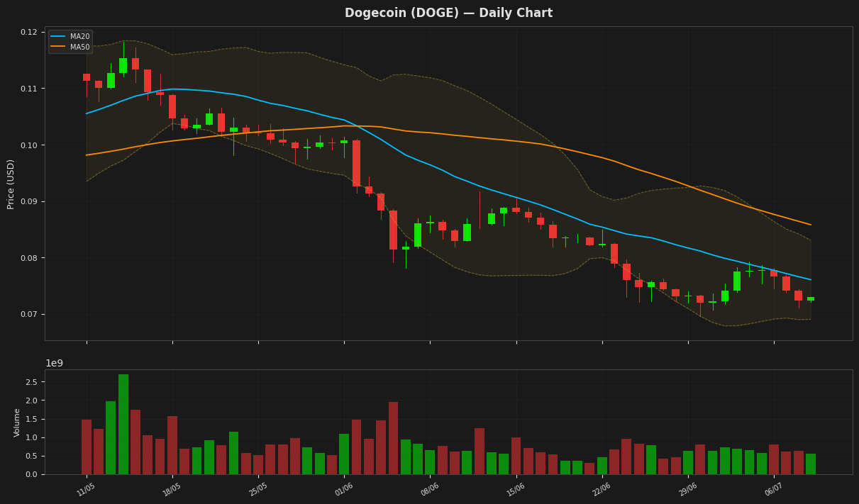Click the 0.0 volume axis tick
Image resolution: width=859 pixels, height=504 pixels.
(x=31, y=474)
